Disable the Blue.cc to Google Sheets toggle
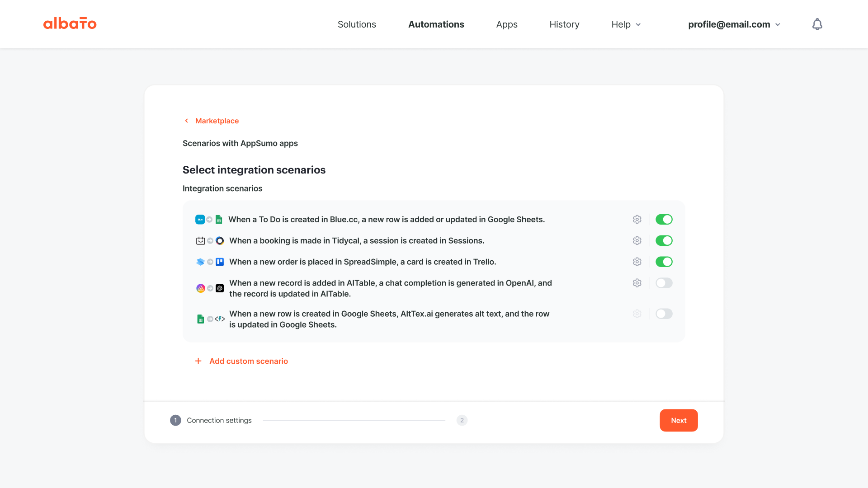This screenshot has width=868, height=488. [x=664, y=220]
